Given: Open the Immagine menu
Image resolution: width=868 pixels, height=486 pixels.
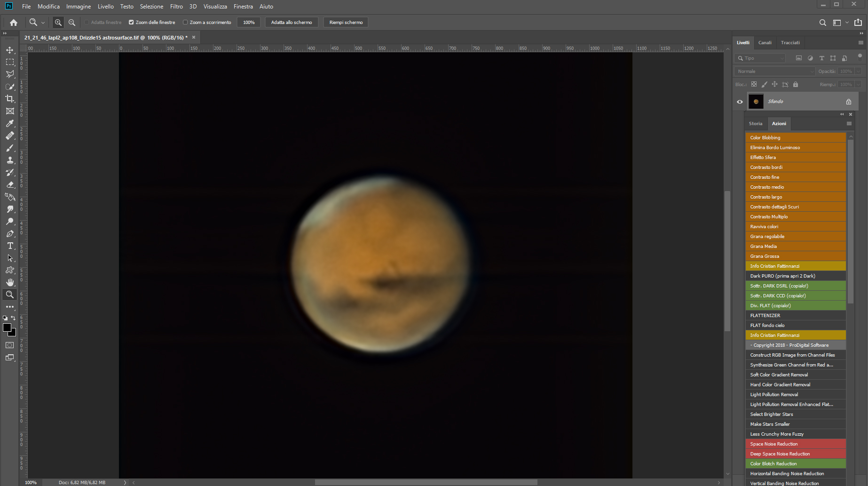Looking at the screenshot, I should pos(79,7).
